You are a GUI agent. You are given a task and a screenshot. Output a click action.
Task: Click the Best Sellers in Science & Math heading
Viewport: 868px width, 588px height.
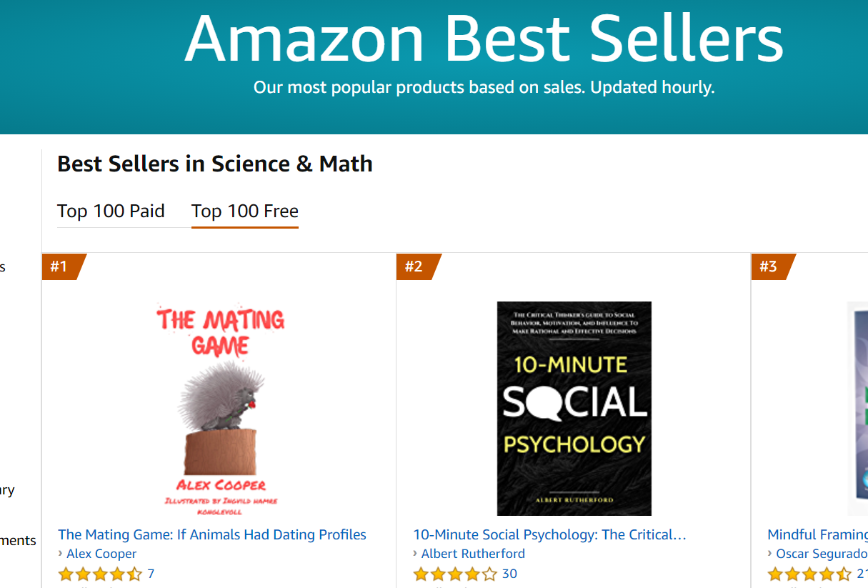tap(214, 164)
